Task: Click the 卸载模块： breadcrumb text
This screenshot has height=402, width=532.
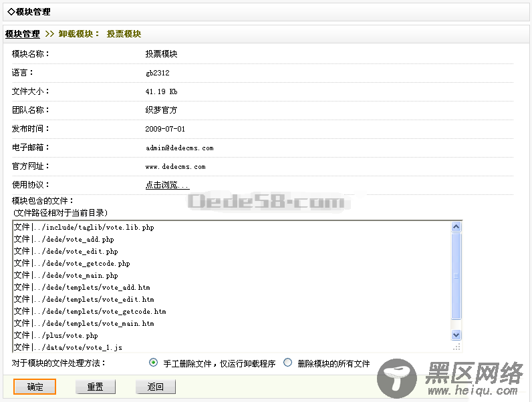Action: pyautogui.click(x=79, y=34)
